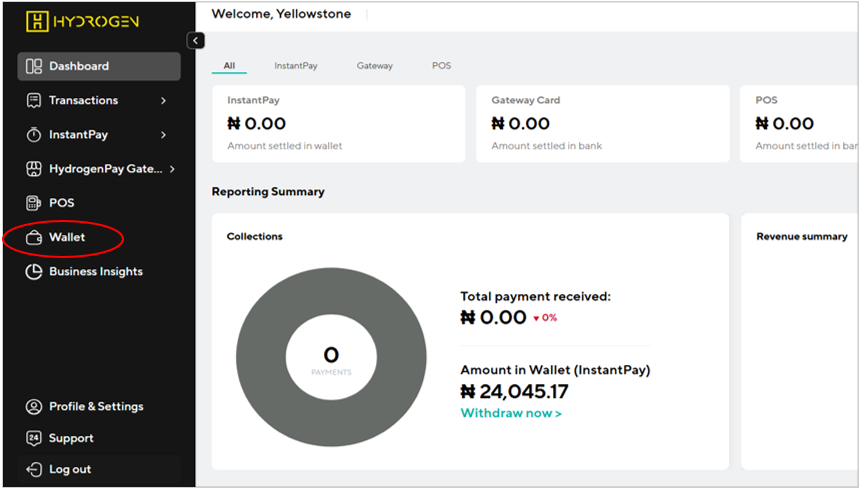Screen dimensions: 864x493
Task: Switch to the InstantPay tab
Action: pos(296,66)
